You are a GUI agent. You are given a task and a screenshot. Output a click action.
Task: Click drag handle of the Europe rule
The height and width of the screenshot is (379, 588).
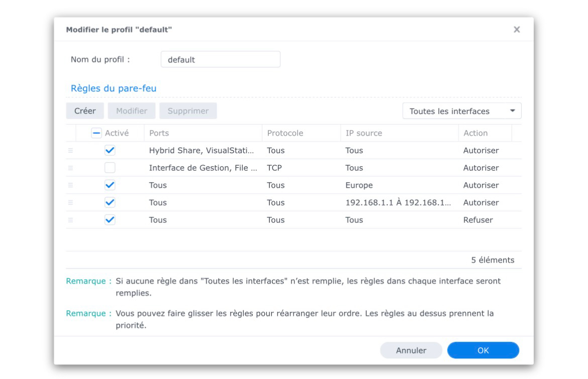tap(70, 185)
